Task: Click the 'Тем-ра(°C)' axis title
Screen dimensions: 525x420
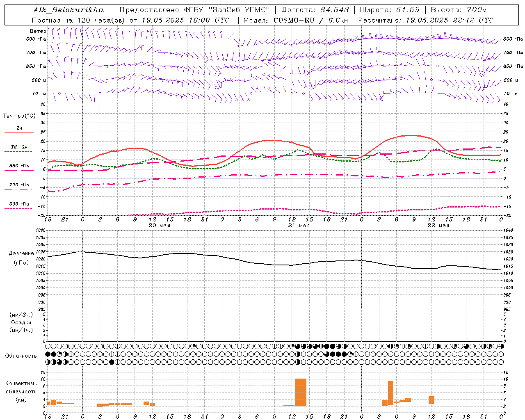Action: [x=19, y=116]
